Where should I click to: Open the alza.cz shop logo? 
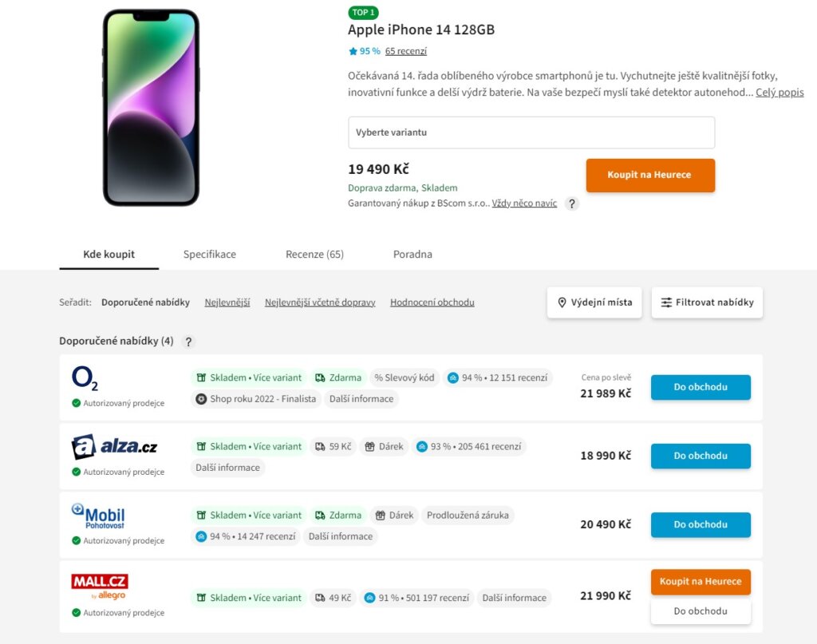[x=114, y=447]
